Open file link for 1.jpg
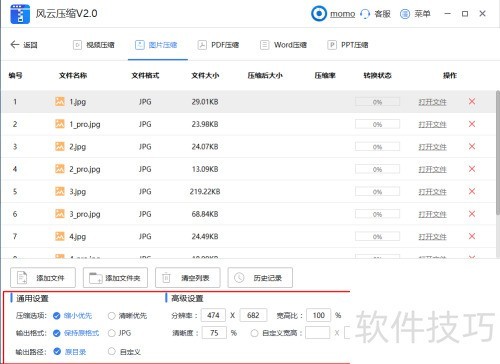Screen dimensions: 500x364 click(432, 102)
